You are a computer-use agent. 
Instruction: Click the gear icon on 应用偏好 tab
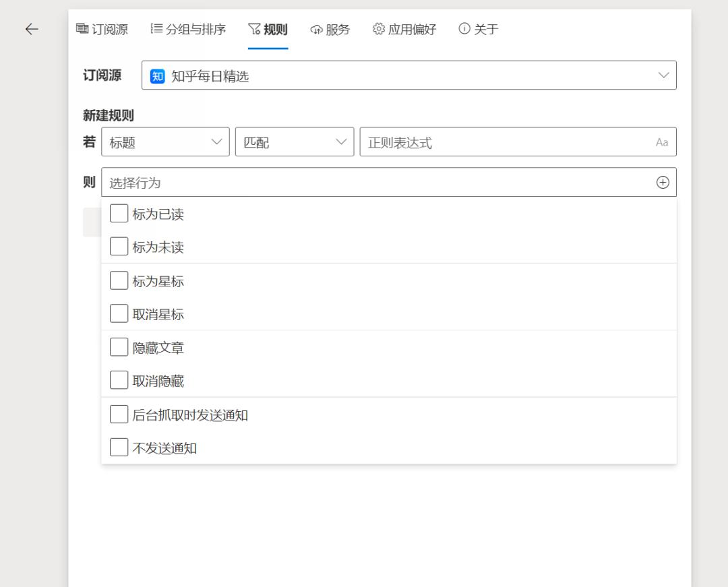378,29
